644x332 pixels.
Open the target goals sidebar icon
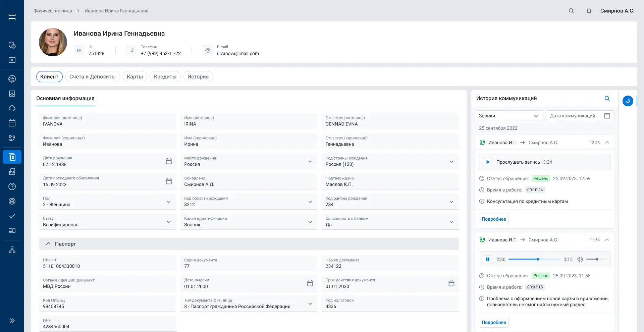(12, 201)
